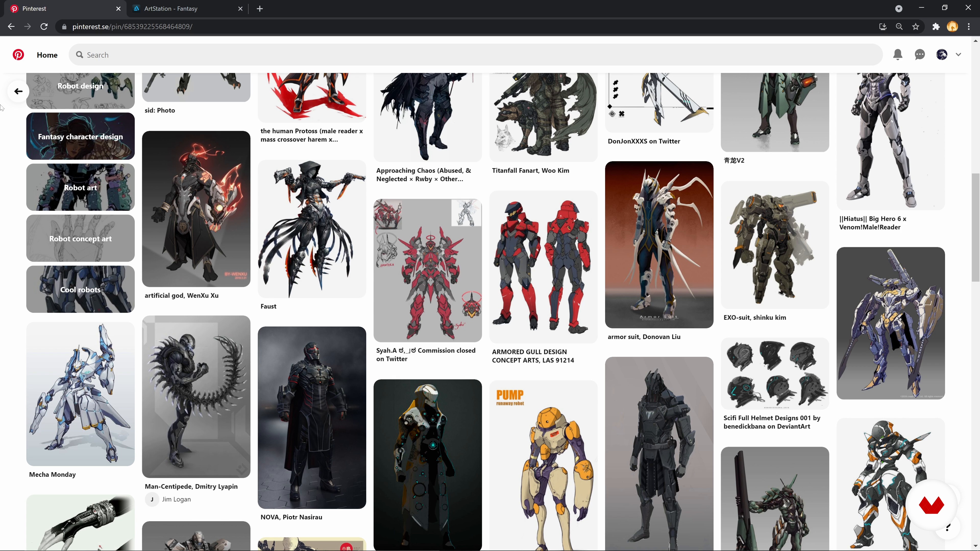Image resolution: width=980 pixels, height=551 pixels.
Task: Bookmark this page with the star
Action: (916, 27)
